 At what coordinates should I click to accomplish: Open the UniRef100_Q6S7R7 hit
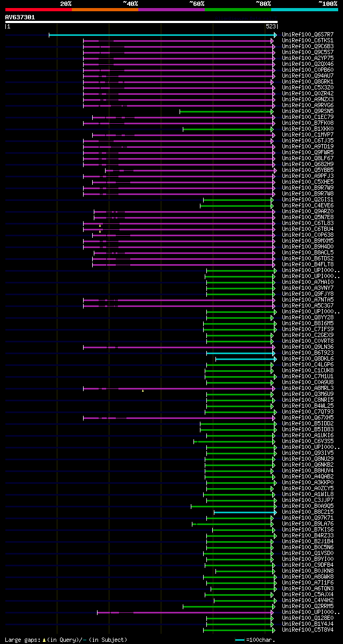[x=308, y=35]
